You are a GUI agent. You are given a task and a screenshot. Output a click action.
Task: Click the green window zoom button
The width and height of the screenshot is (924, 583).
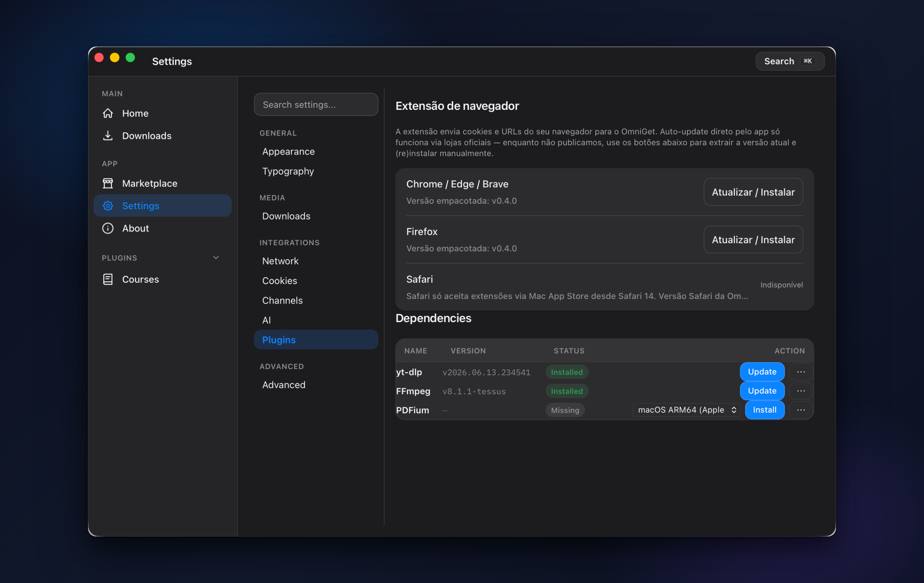pyautogui.click(x=130, y=58)
